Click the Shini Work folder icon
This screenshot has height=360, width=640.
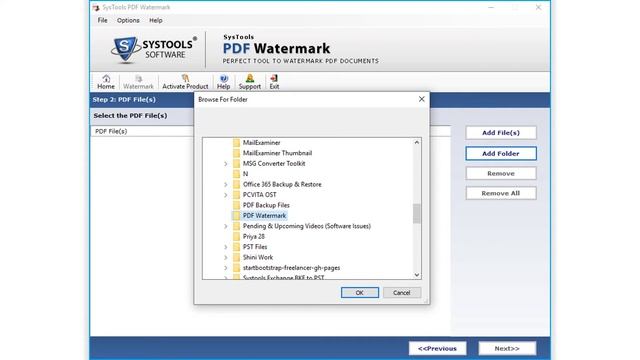[236, 257]
